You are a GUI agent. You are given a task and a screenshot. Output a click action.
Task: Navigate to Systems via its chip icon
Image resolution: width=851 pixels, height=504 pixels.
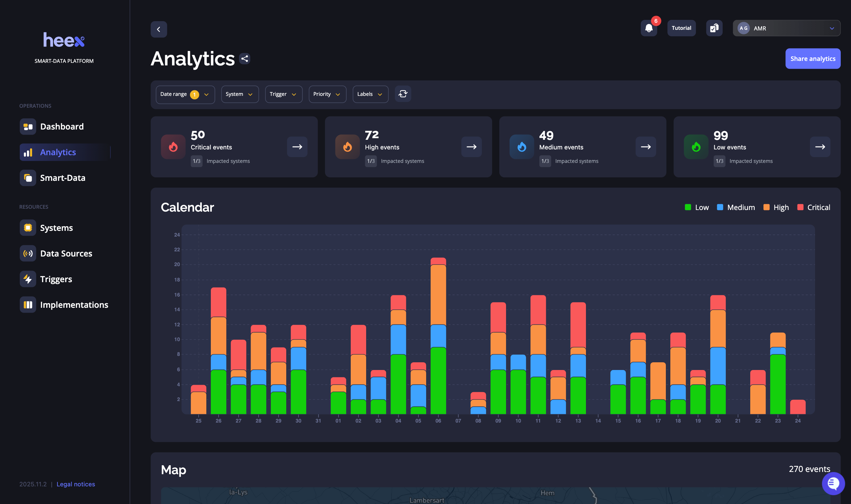(28, 228)
